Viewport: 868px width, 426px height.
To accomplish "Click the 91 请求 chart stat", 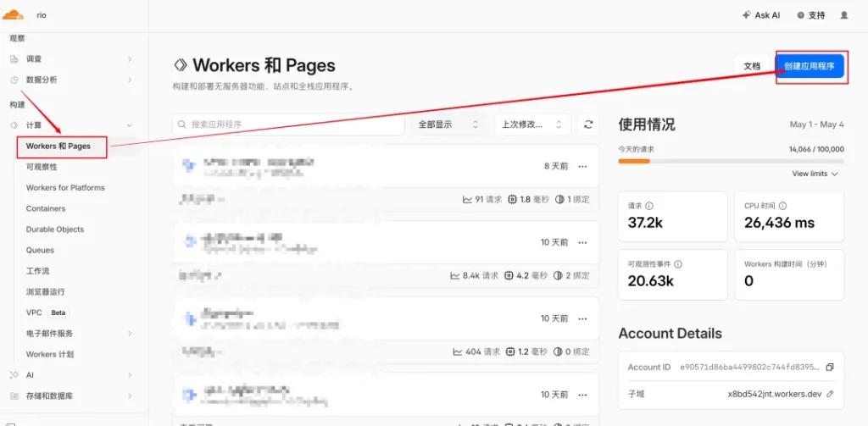I will coord(481,199).
